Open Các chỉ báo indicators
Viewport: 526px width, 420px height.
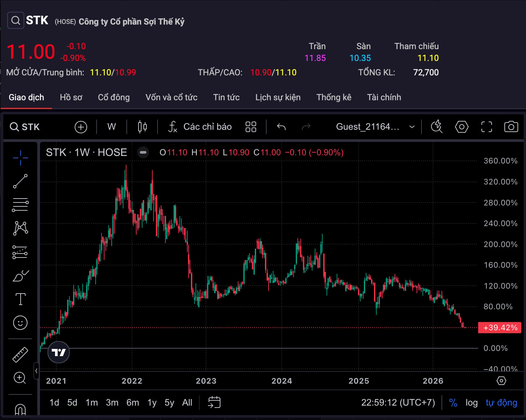(x=200, y=127)
